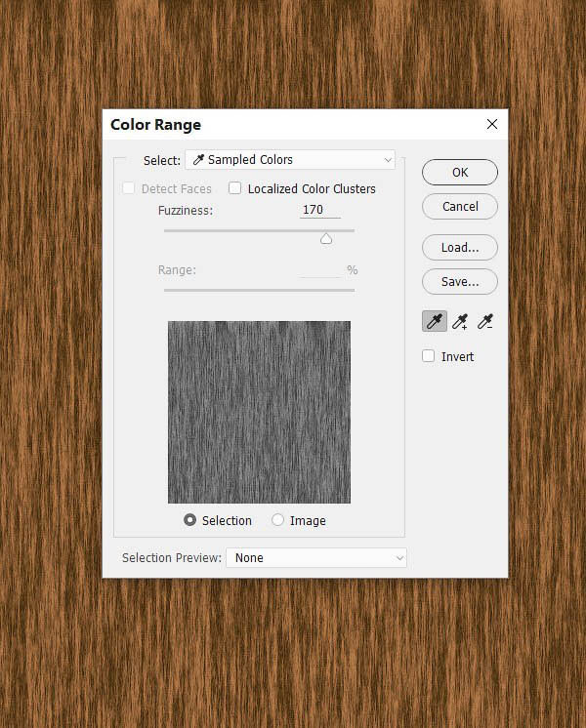Select the Eyedropper tool in Color Range
Image resolution: width=586 pixels, height=728 pixels.
[435, 321]
